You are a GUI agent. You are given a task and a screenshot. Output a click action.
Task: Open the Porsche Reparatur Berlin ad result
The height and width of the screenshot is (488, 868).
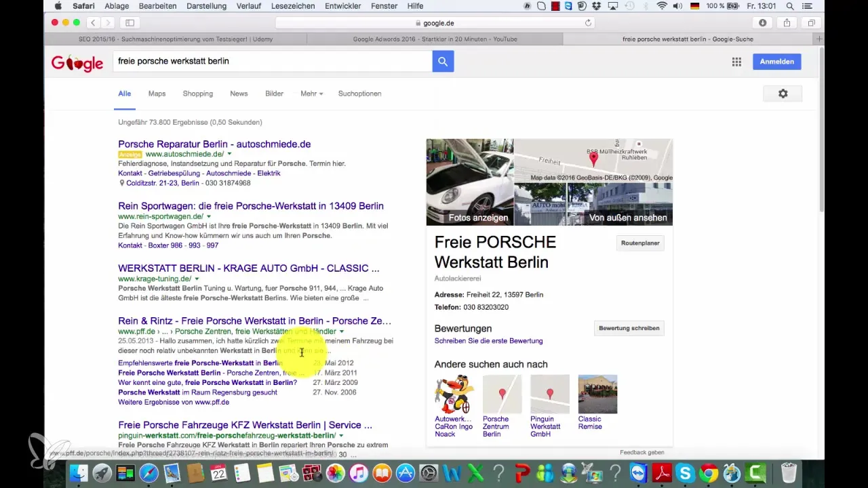click(x=214, y=144)
